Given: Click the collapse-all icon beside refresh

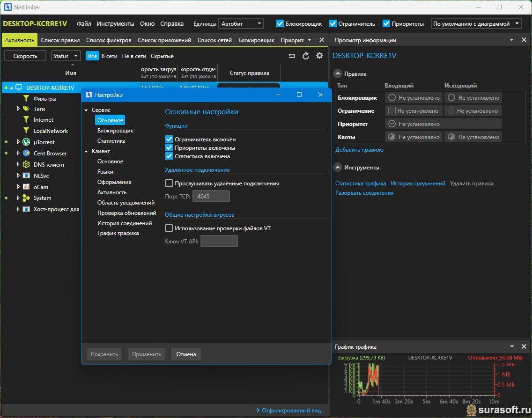Looking at the screenshot, I should (292, 56).
